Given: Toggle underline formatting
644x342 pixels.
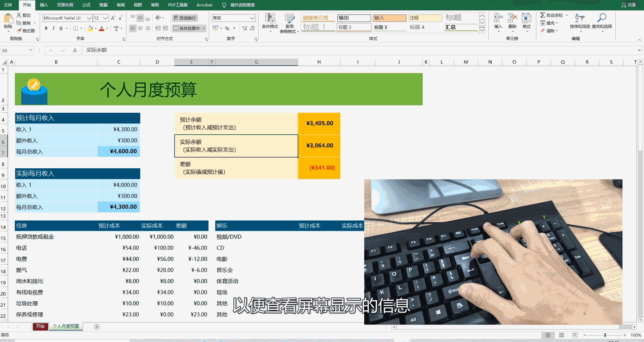Looking at the screenshot, I should pyautogui.click(x=60, y=28).
